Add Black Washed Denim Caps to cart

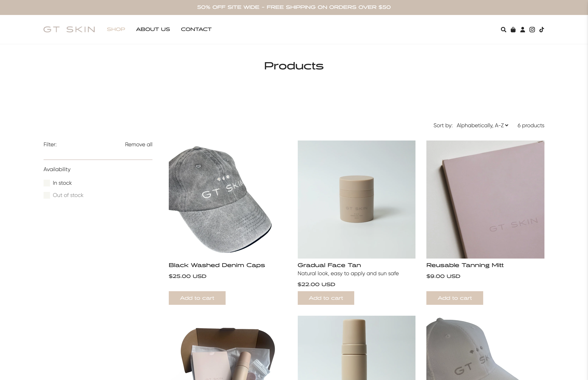197,298
